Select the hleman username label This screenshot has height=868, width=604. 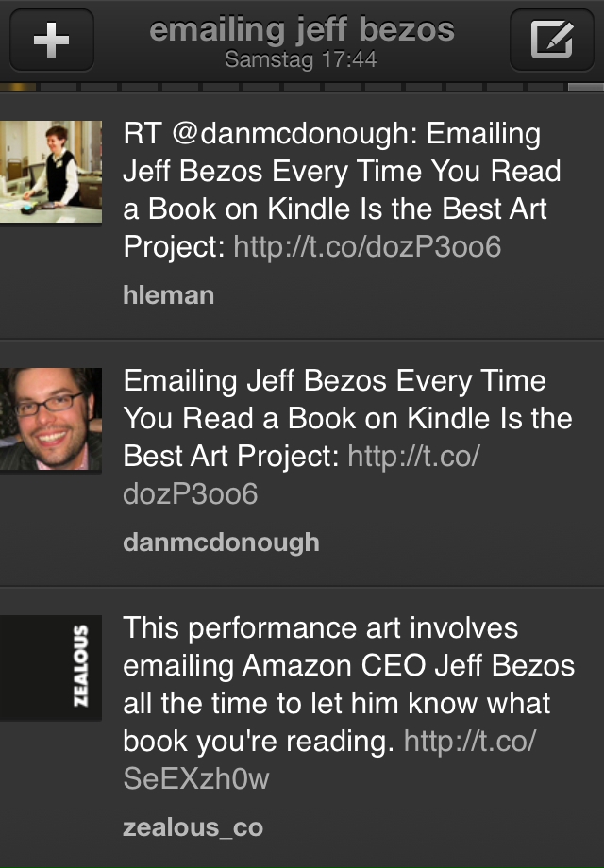click(x=168, y=295)
